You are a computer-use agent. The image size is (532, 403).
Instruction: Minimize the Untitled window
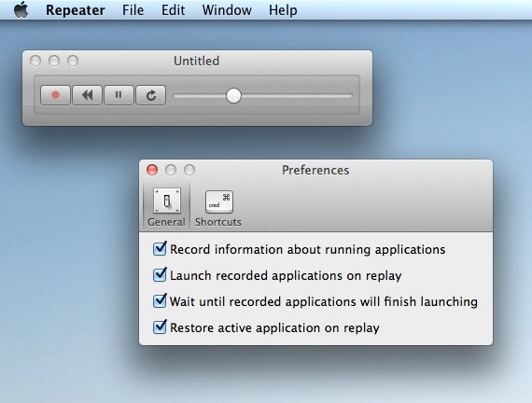[54, 61]
